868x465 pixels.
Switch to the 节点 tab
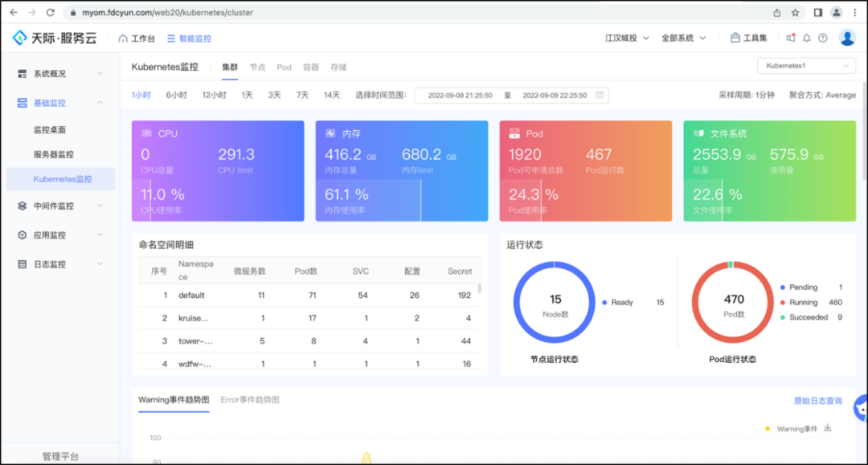pos(258,67)
